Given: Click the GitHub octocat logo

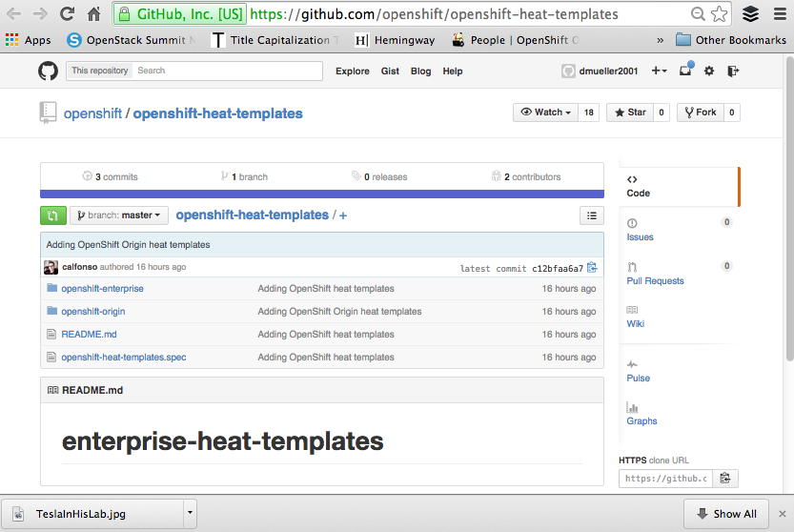Looking at the screenshot, I should click(x=48, y=71).
